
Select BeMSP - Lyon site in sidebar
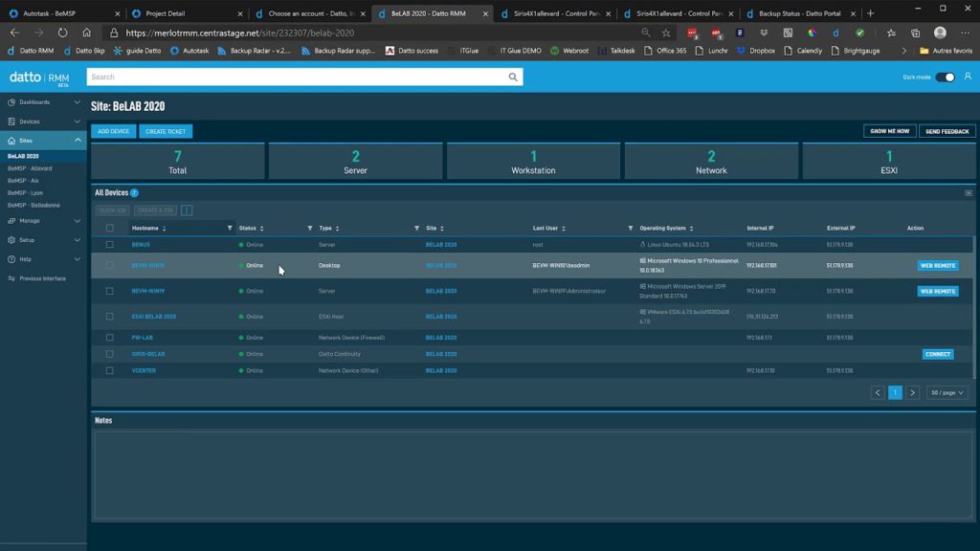pos(25,192)
